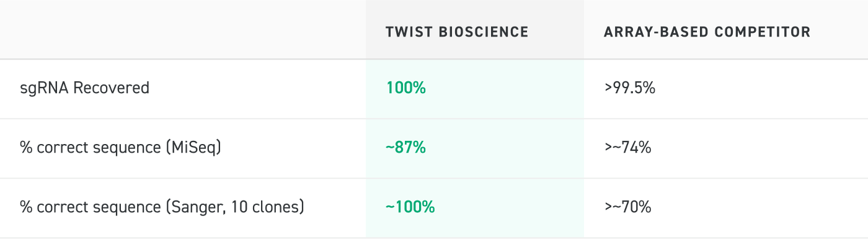Select the % correct sequence (MiSeq) row label

click(x=120, y=148)
